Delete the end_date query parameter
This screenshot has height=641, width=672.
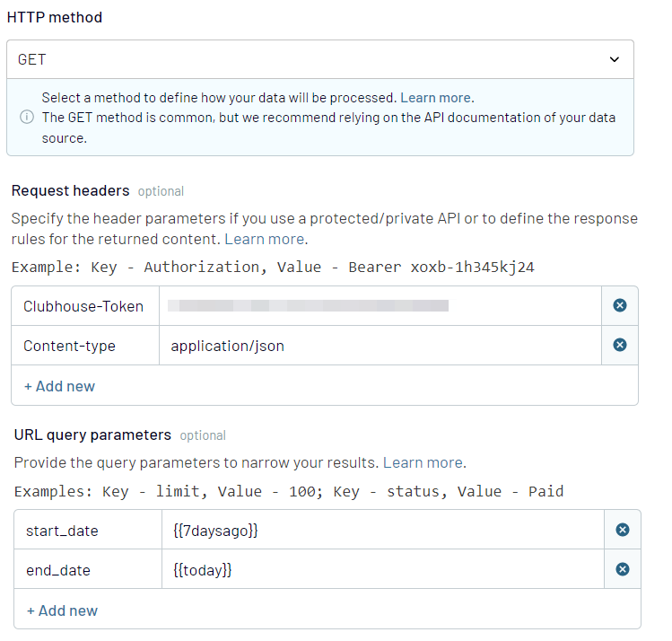[x=622, y=570]
